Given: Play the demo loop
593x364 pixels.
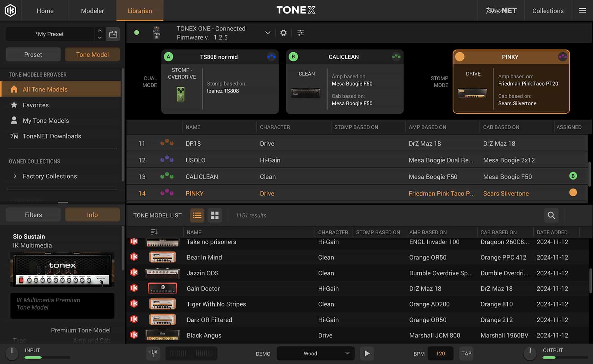Looking at the screenshot, I should tap(367, 353).
